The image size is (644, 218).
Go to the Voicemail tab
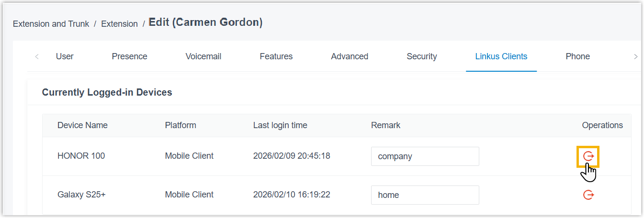(203, 56)
